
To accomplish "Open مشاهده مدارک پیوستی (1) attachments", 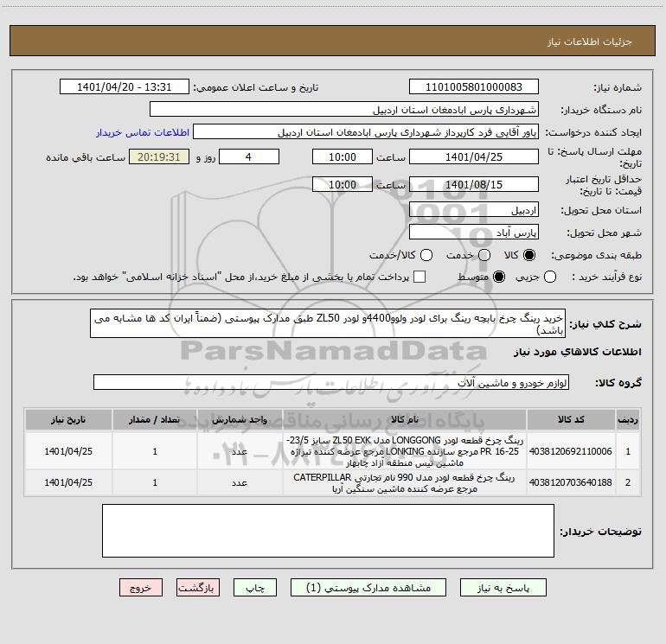I will [368, 588].
